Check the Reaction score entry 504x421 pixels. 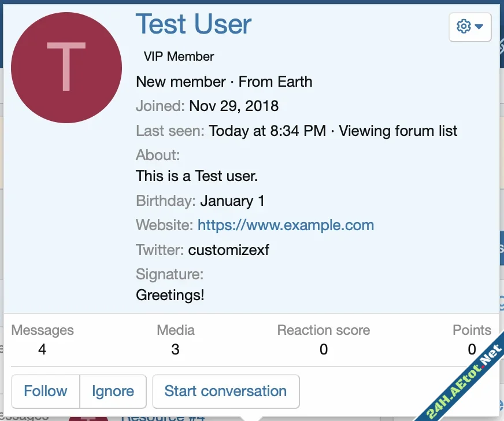[x=323, y=339]
